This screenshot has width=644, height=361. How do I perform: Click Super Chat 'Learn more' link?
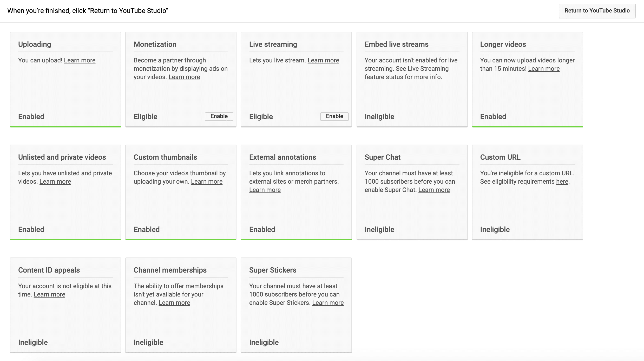click(434, 189)
